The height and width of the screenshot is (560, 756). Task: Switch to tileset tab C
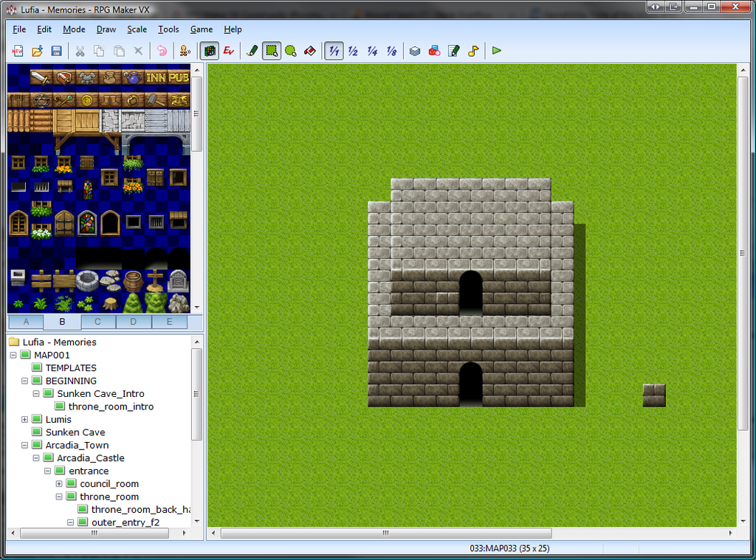98,322
